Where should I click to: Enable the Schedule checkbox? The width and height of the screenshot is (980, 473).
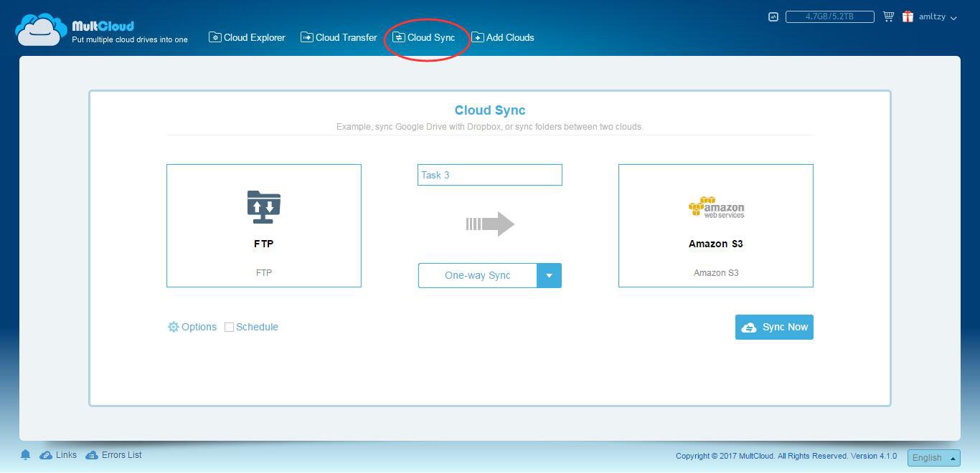230,327
